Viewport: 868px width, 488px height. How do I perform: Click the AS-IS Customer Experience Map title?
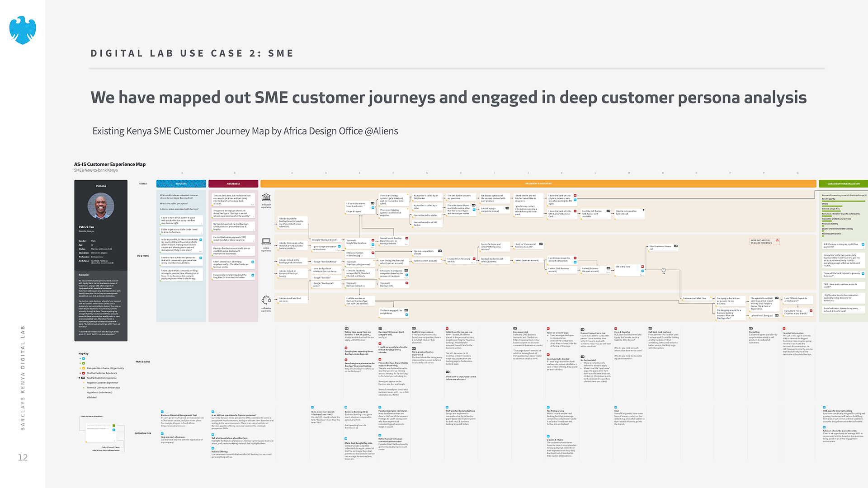110,164
